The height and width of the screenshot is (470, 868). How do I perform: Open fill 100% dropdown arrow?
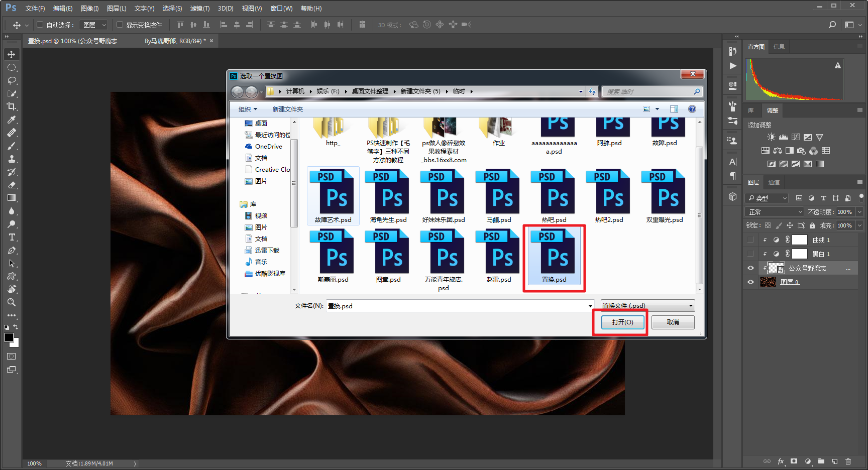859,225
